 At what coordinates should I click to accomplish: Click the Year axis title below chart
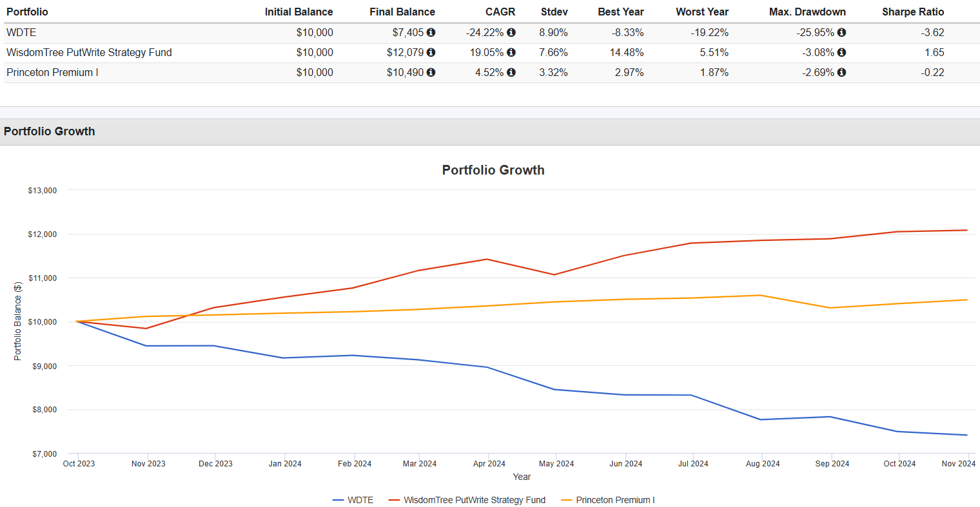[522, 477]
